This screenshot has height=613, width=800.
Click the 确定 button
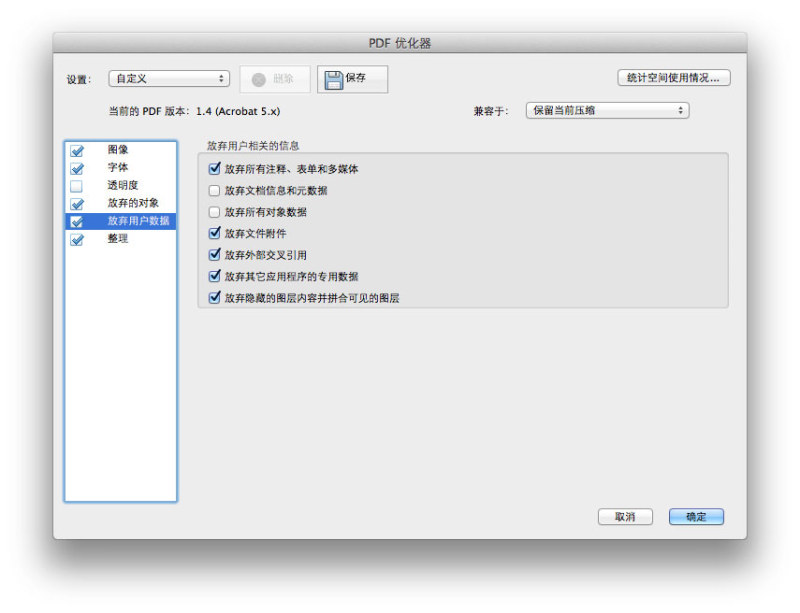(x=696, y=517)
